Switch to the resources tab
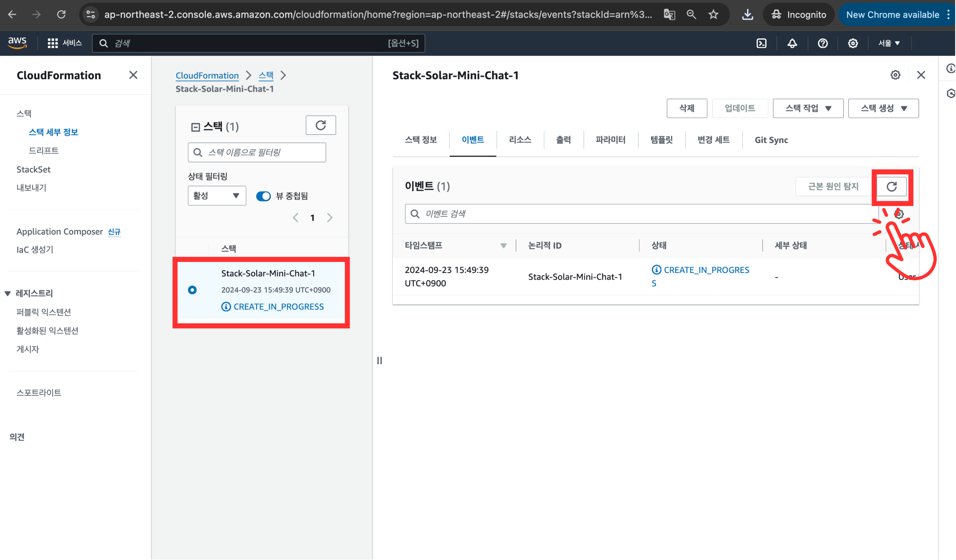Image resolution: width=956 pixels, height=560 pixels. (520, 140)
